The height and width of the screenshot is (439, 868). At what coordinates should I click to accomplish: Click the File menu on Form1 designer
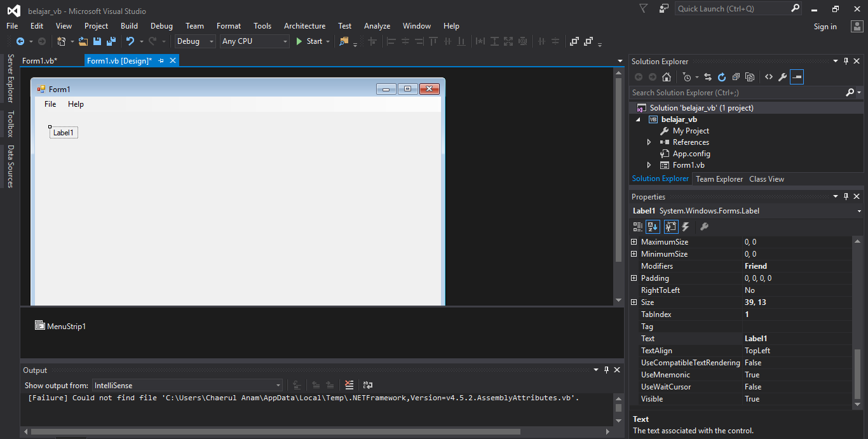[50, 104]
